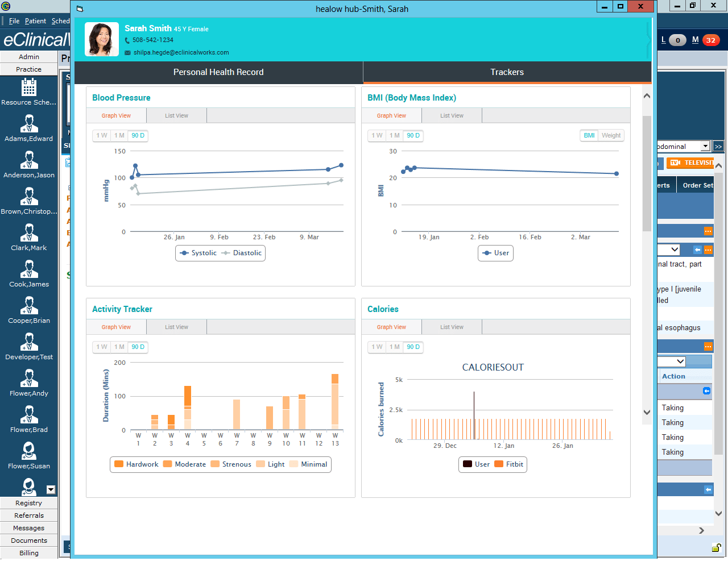Open the Registry section
Image resolution: width=728 pixels, height=582 pixels.
pyautogui.click(x=29, y=503)
